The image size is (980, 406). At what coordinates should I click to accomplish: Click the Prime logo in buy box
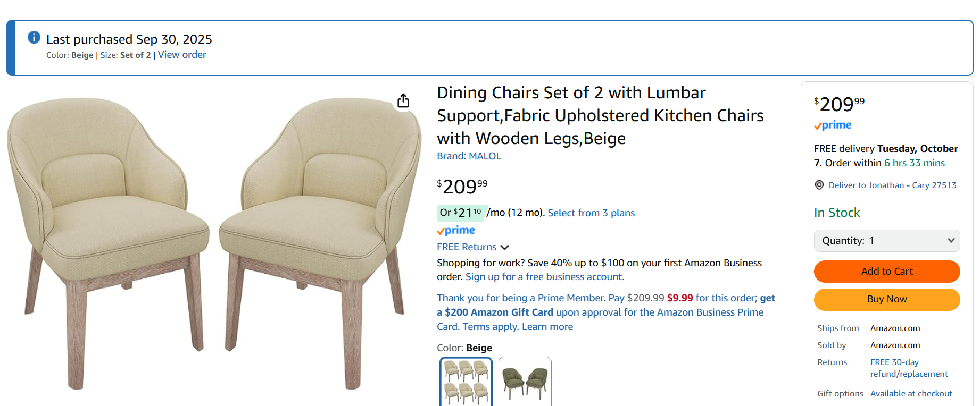(x=833, y=125)
